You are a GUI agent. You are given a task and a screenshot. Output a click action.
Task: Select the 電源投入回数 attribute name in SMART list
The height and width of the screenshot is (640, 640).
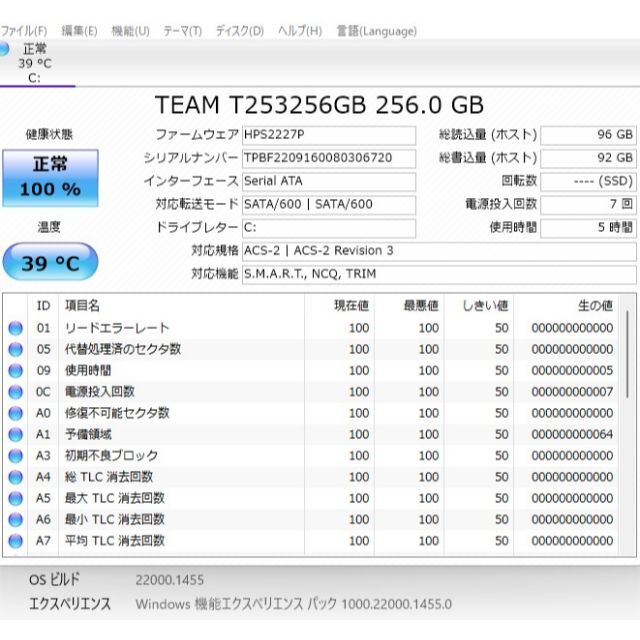[100, 391]
